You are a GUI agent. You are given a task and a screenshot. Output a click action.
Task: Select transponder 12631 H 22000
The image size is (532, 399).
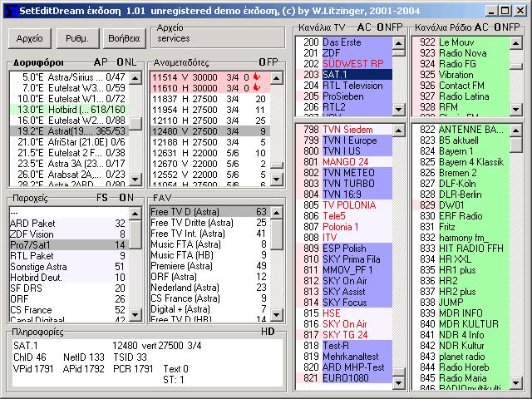point(209,153)
